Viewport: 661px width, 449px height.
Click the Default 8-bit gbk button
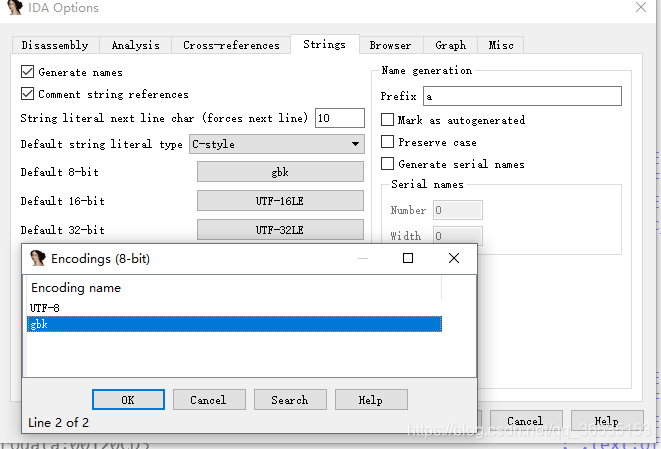pyautogui.click(x=280, y=172)
